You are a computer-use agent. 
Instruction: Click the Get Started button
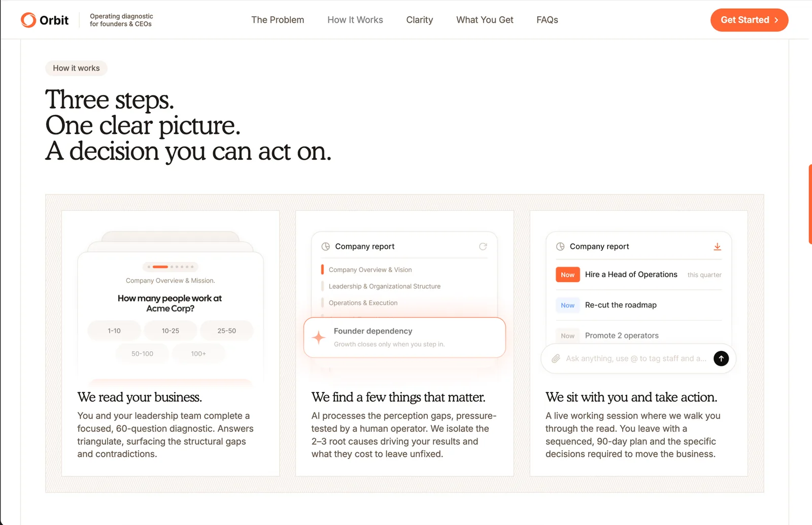pos(749,20)
